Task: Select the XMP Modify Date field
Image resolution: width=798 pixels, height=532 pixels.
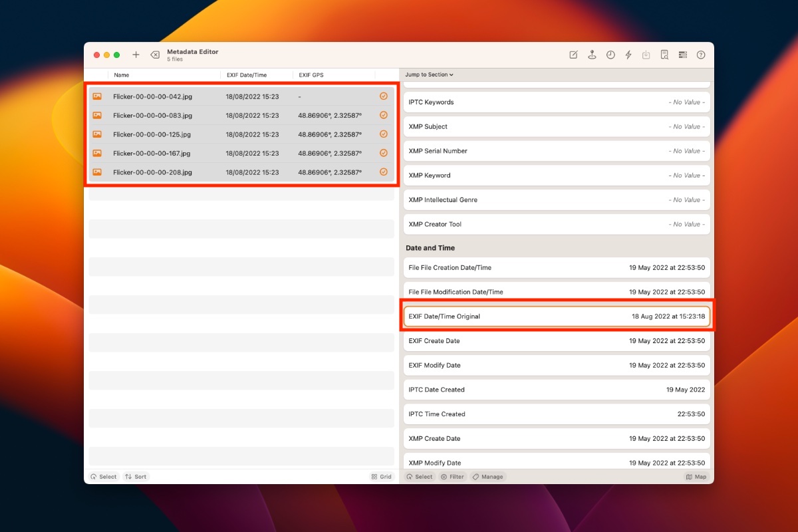Action: tap(557, 462)
